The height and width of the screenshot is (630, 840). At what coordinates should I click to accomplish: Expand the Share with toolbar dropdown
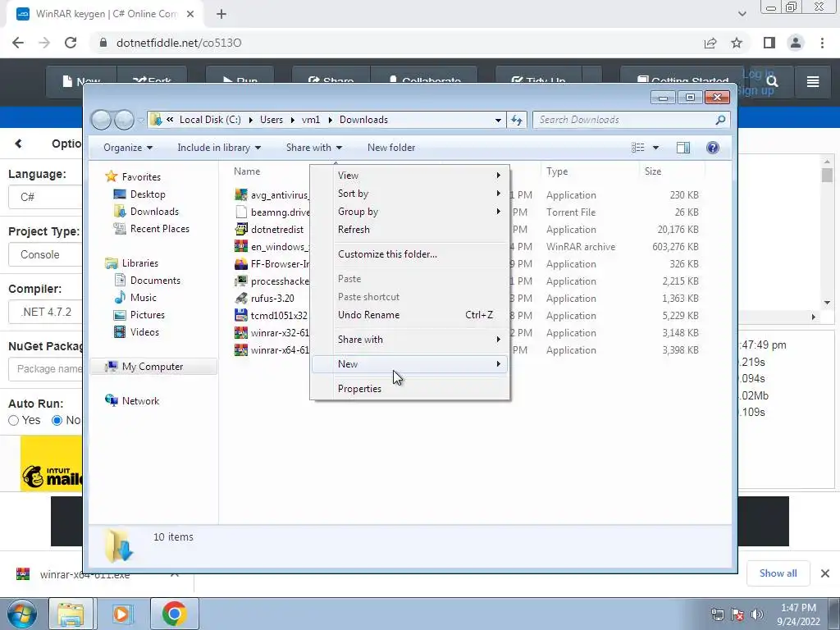tap(313, 148)
